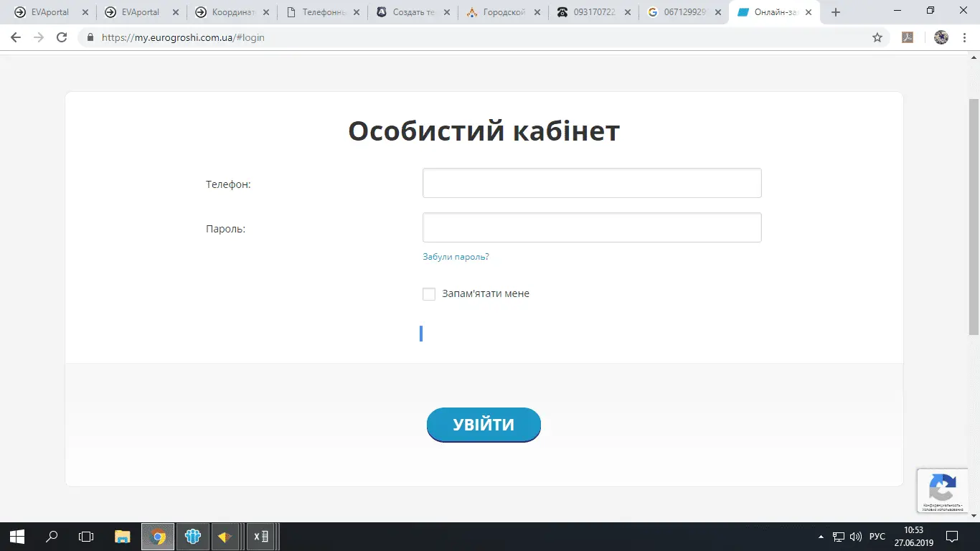
Task: Open File Explorer from the taskbar
Action: tap(123, 537)
